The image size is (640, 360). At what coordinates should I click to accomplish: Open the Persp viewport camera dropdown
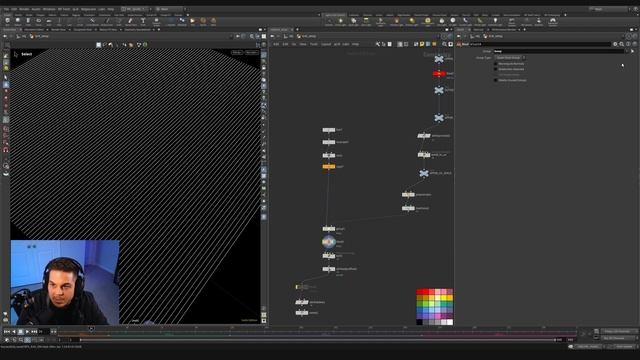[x=237, y=52]
